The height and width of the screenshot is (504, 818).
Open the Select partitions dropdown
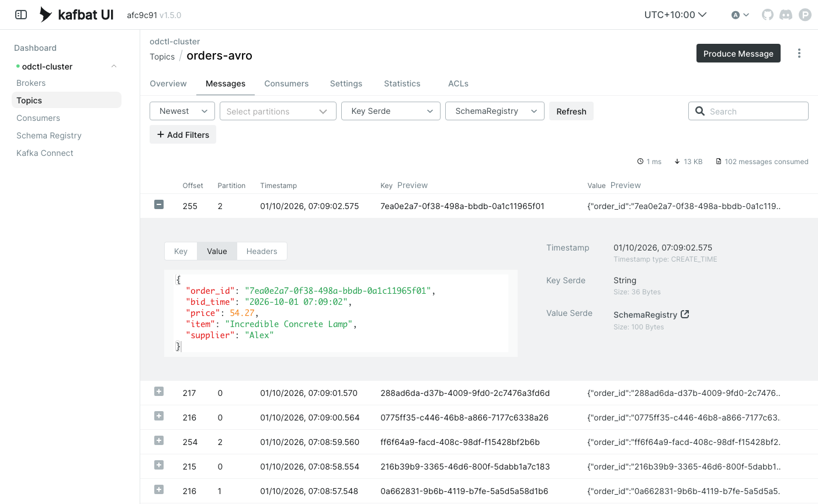(278, 111)
